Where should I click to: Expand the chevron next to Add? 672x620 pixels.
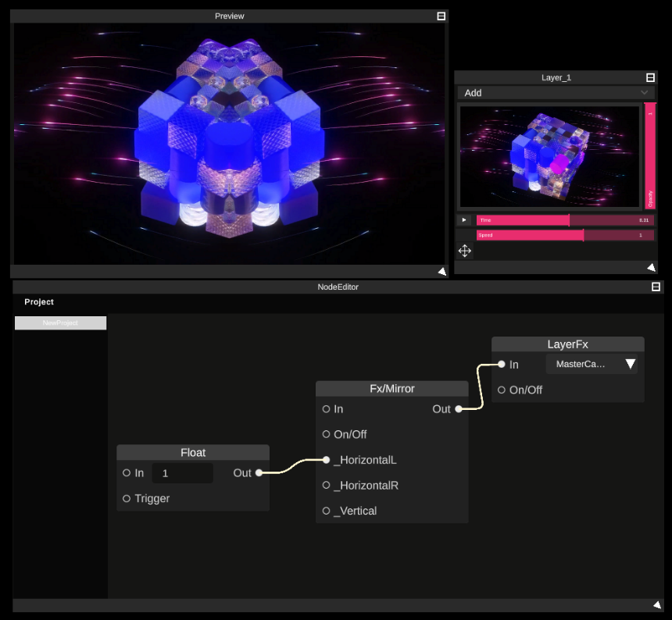pyautogui.click(x=645, y=92)
